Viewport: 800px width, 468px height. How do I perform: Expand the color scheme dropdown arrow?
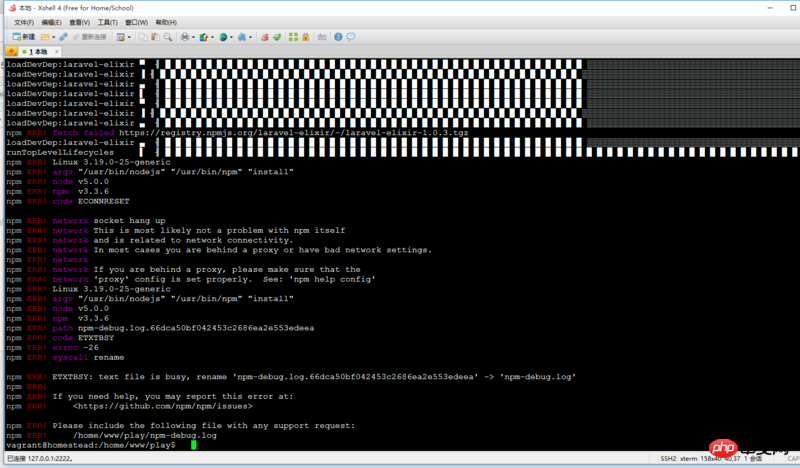pyautogui.click(x=212, y=37)
